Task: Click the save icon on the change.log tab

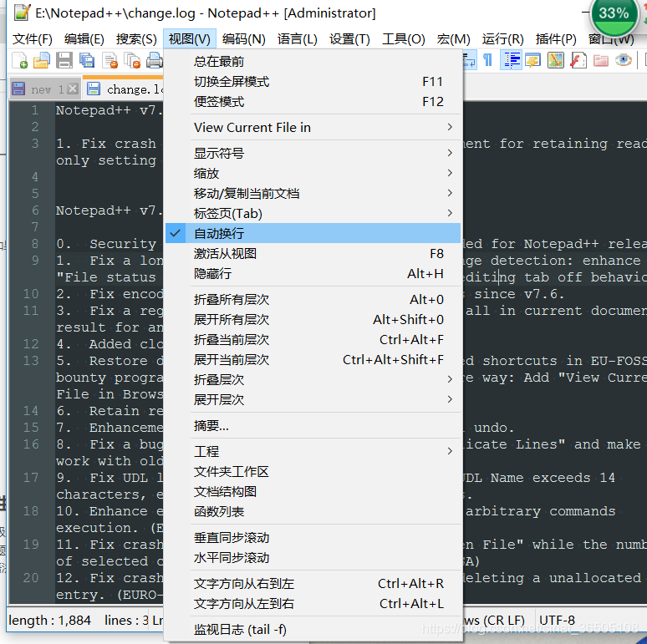Action: (x=94, y=89)
